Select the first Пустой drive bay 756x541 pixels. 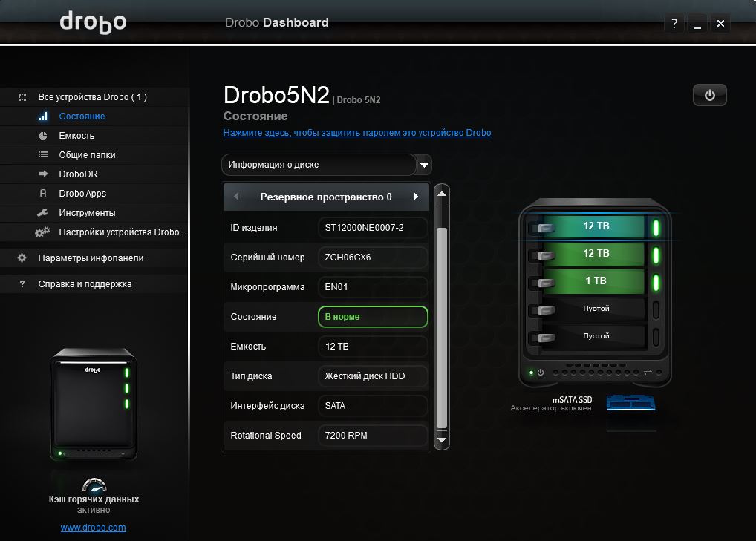595,309
